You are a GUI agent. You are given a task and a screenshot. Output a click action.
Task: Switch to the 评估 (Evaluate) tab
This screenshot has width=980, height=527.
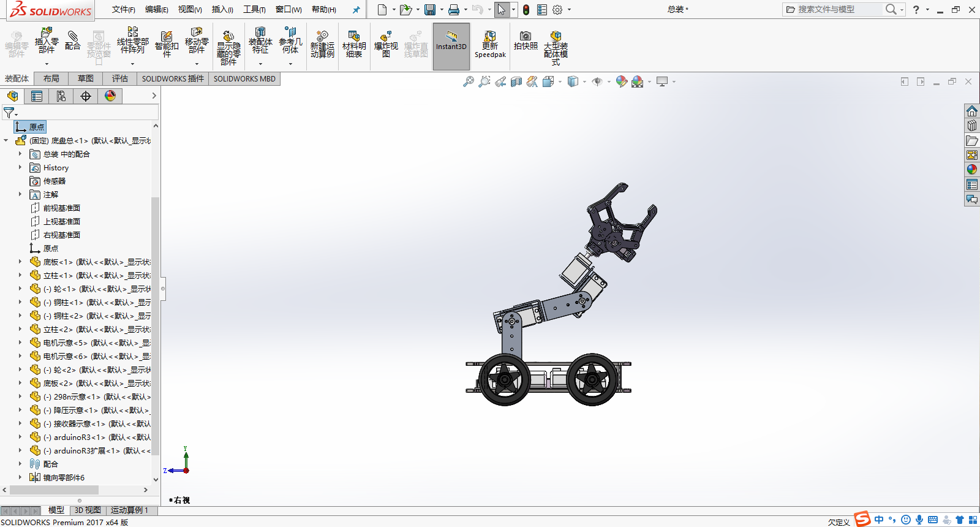[x=120, y=78]
